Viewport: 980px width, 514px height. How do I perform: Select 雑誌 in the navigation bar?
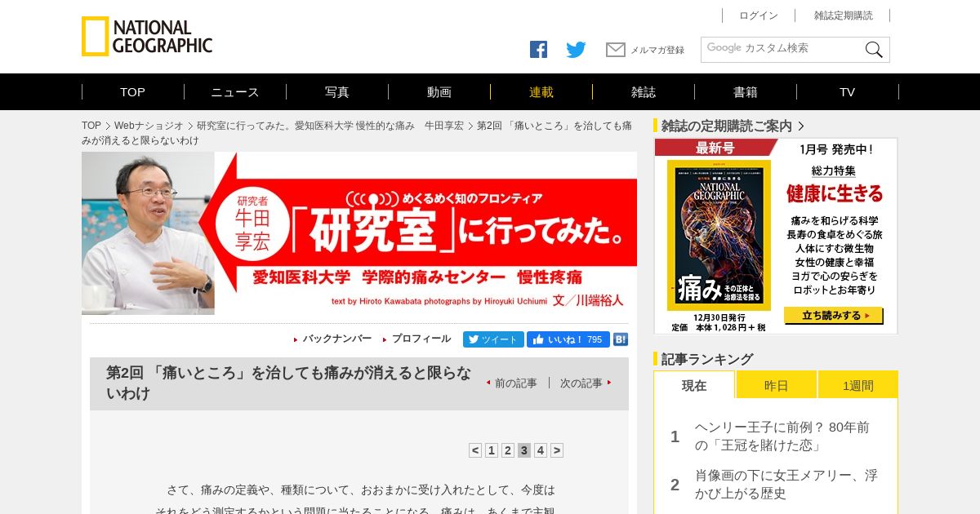click(x=644, y=92)
